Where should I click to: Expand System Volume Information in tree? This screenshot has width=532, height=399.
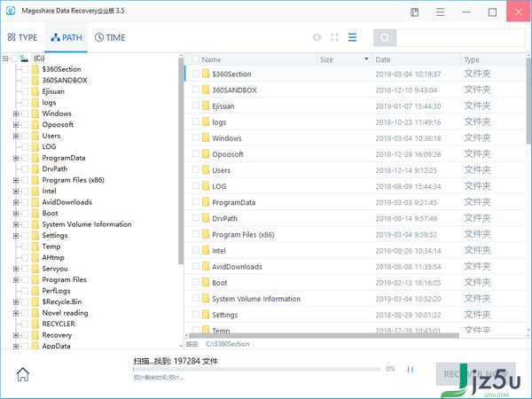(16, 224)
